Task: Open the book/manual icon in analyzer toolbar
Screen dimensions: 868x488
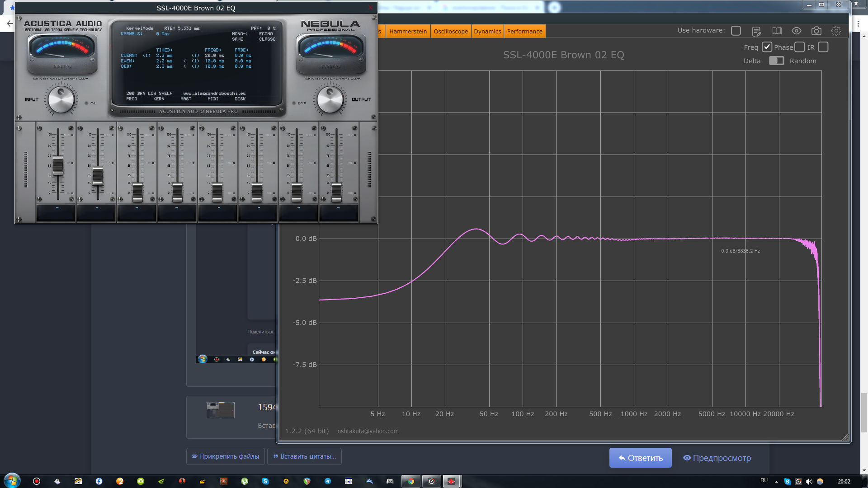Action: 776,31
